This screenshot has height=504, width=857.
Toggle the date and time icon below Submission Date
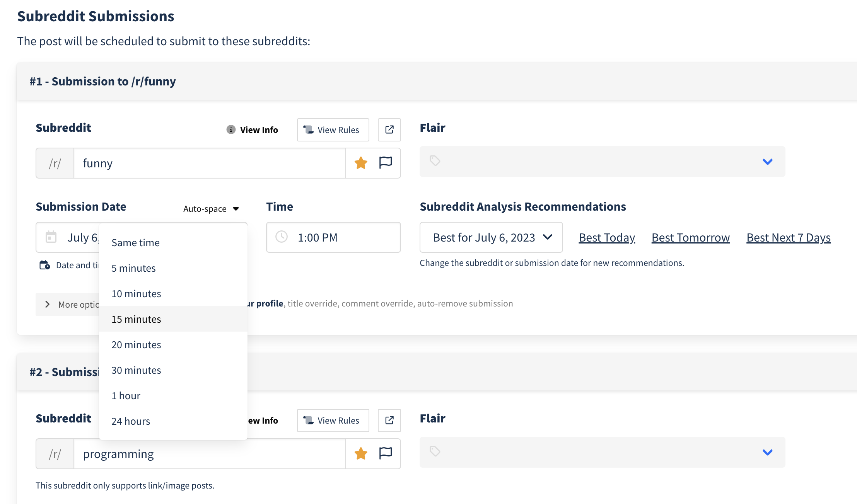[x=44, y=265]
